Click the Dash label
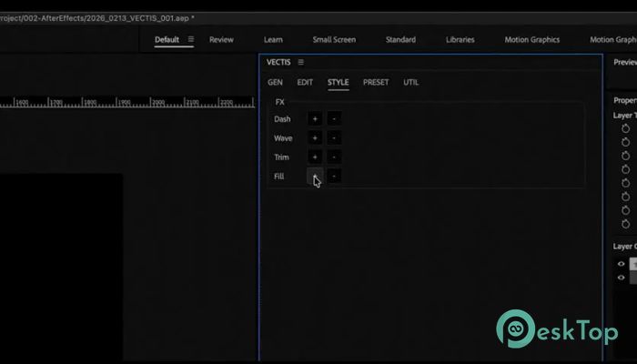The width and height of the screenshot is (637, 364). coord(282,119)
